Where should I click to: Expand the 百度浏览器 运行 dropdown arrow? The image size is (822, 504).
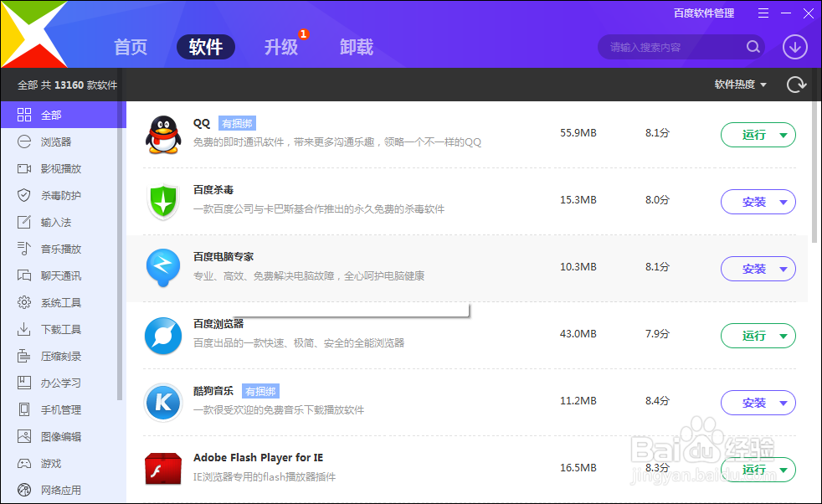(783, 337)
